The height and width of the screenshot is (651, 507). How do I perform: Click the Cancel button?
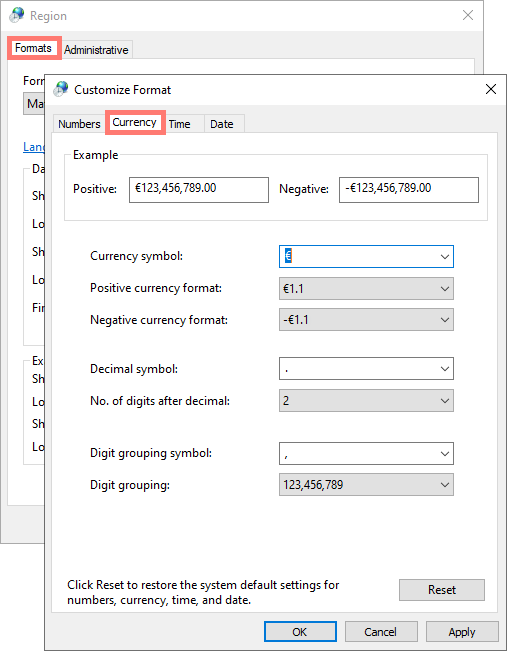[x=381, y=632]
